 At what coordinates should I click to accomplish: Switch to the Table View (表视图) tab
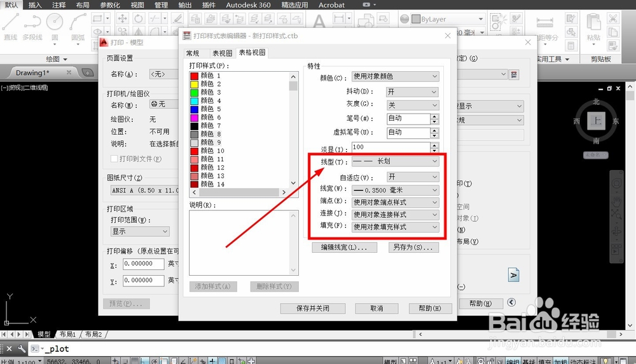pos(222,53)
